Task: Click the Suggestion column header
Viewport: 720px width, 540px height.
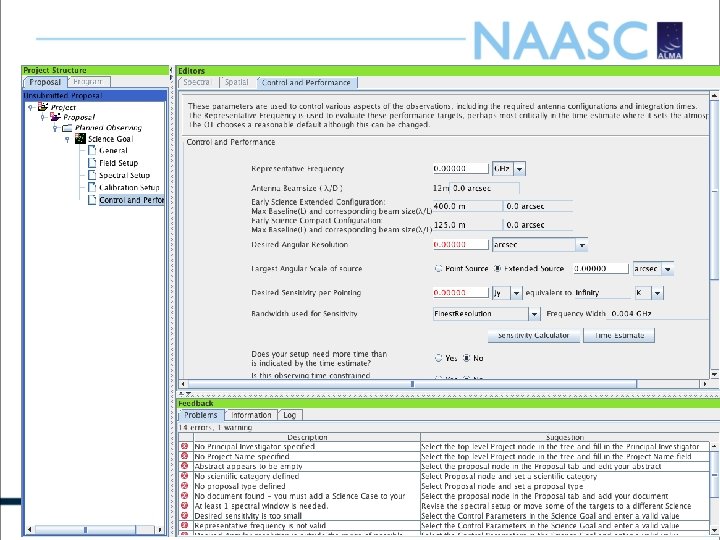Action: (x=565, y=437)
